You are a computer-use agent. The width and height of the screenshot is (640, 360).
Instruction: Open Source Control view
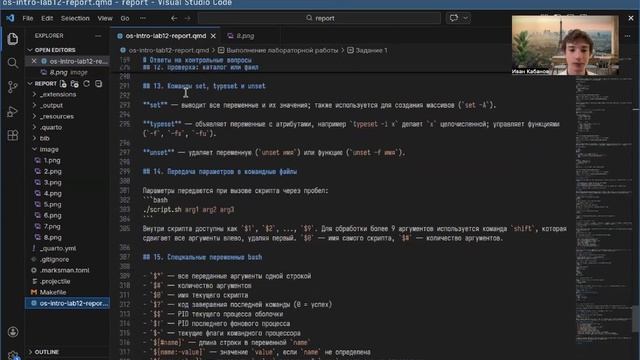click(x=13, y=87)
